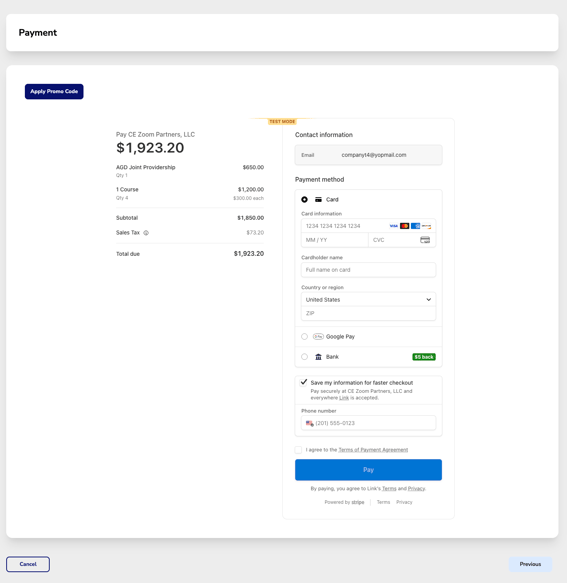Click the Bank building icon
This screenshot has height=583, width=567.
click(x=318, y=357)
